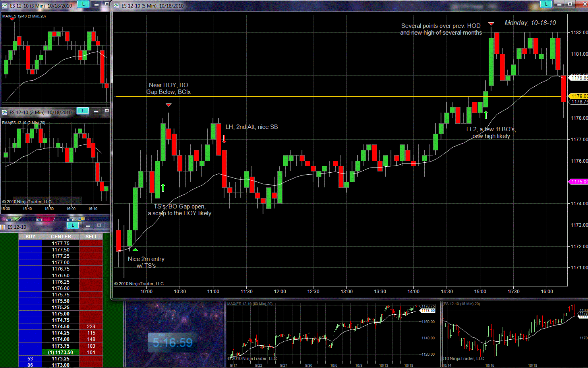Click the ES 12-10 SuperDOM window icon
This screenshot has width=588, height=368.
[x=3, y=227]
